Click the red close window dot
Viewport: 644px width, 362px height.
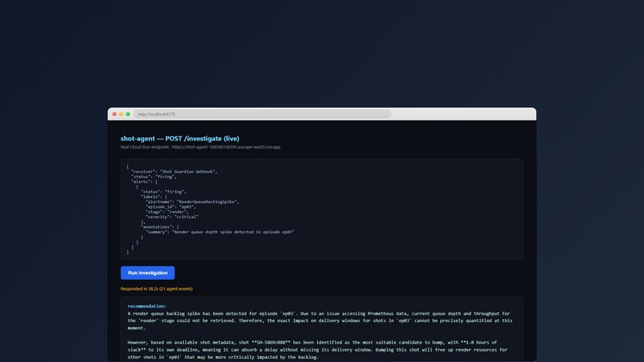[x=114, y=113]
